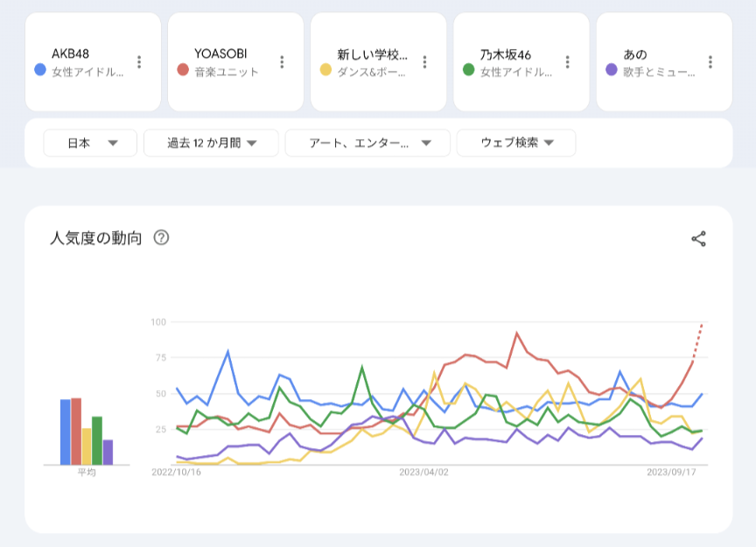Click three-dot menu on 乃木坂46 card

coord(568,62)
